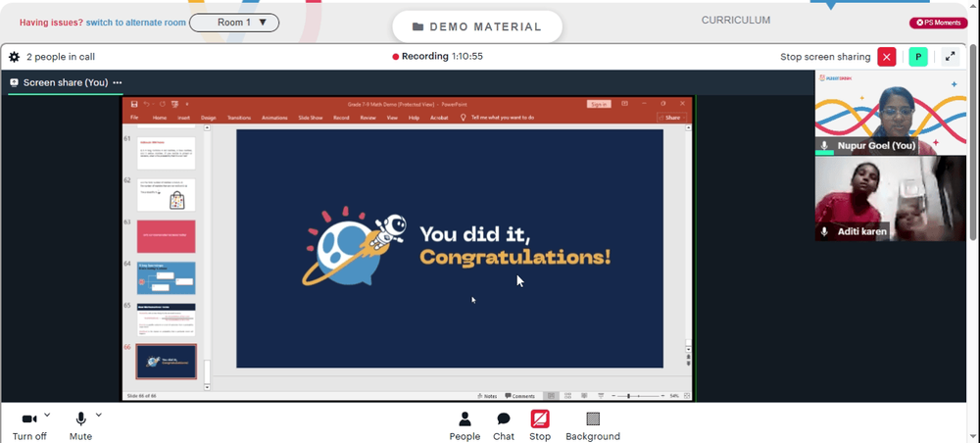Screen dimensions: 980x443
Task: Click the green P participant avatar
Action: tap(918, 57)
